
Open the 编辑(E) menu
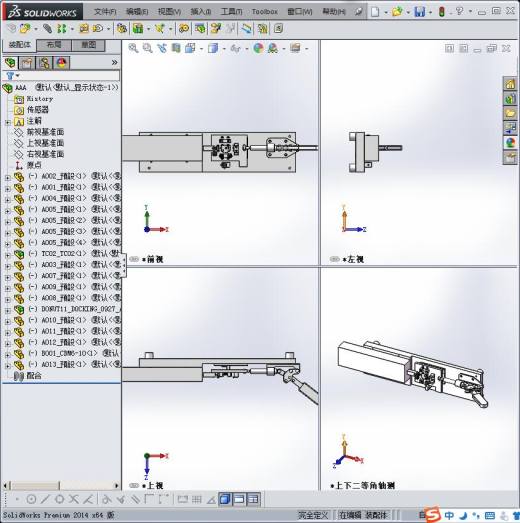137,12
